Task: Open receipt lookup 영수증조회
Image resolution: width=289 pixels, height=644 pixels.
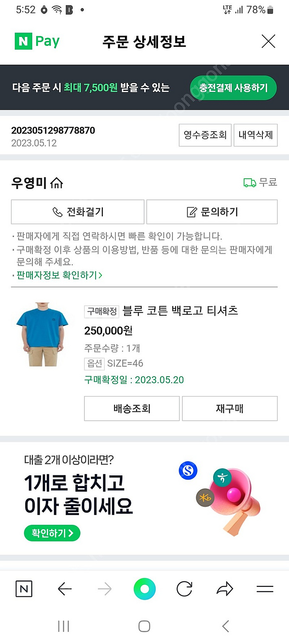Action: pos(205,135)
